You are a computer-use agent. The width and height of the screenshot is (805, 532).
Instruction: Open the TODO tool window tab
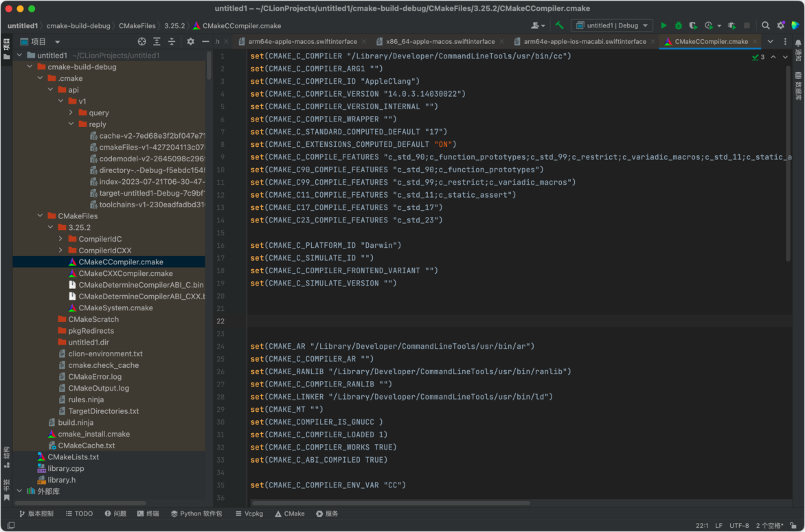click(79, 513)
